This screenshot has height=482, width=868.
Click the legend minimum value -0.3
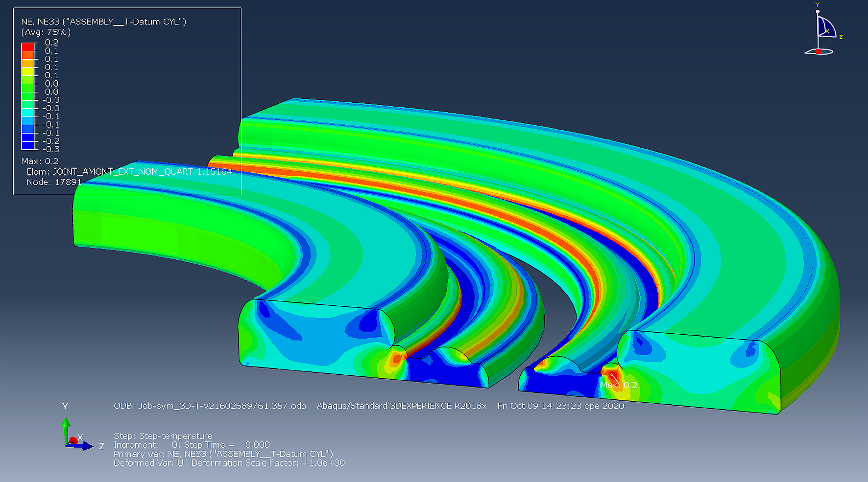50,149
